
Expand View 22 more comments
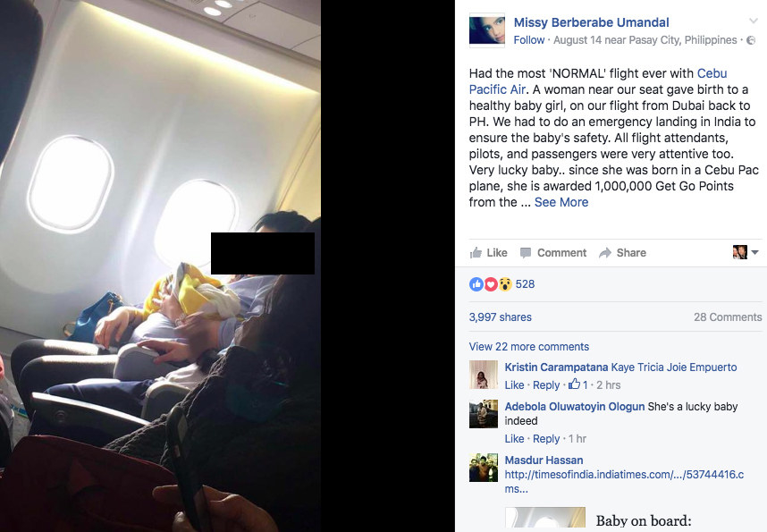[x=529, y=347]
